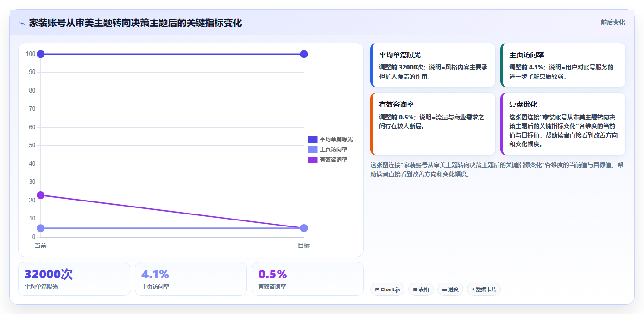Click the 平均单篇曝光 legend label
Screen dimensions: 644x314
click(x=336, y=139)
